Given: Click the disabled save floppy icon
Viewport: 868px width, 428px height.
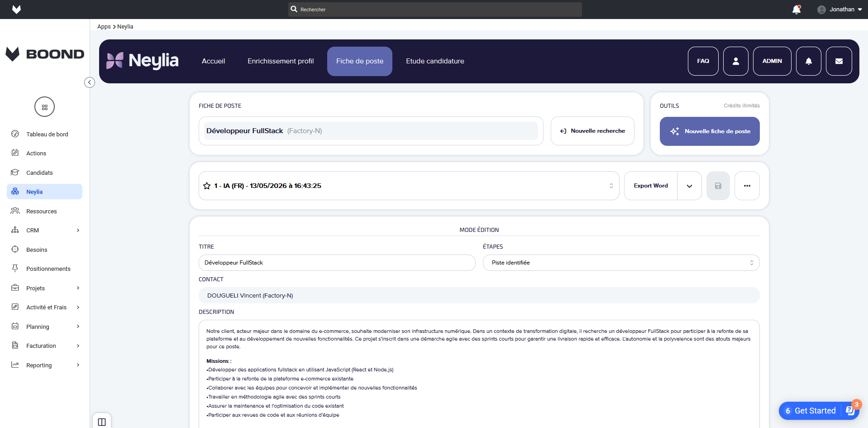Looking at the screenshot, I should coord(718,186).
